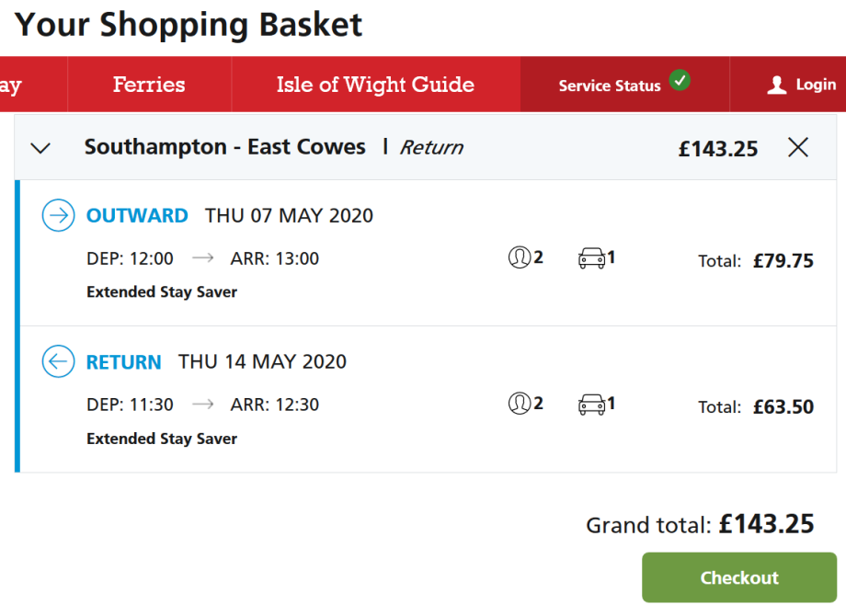This screenshot has width=846, height=616.
Task: Open the Service Status tab
Action: [610, 86]
